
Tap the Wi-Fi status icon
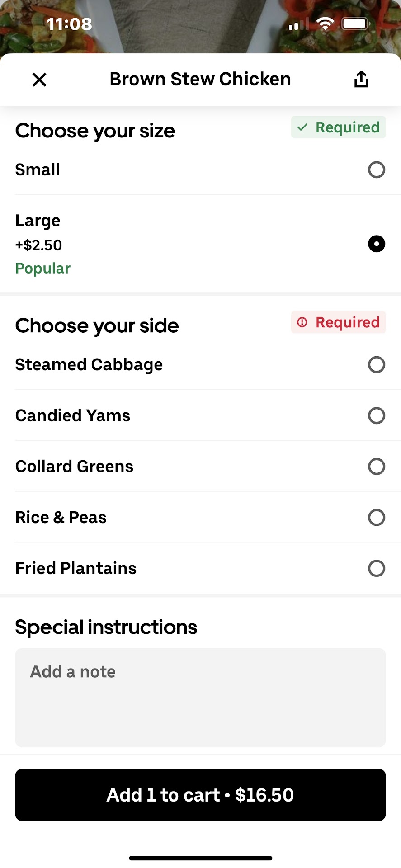click(x=325, y=24)
